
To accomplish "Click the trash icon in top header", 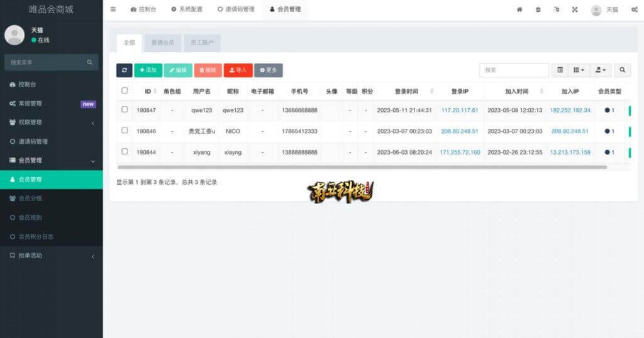I will coord(538,9).
